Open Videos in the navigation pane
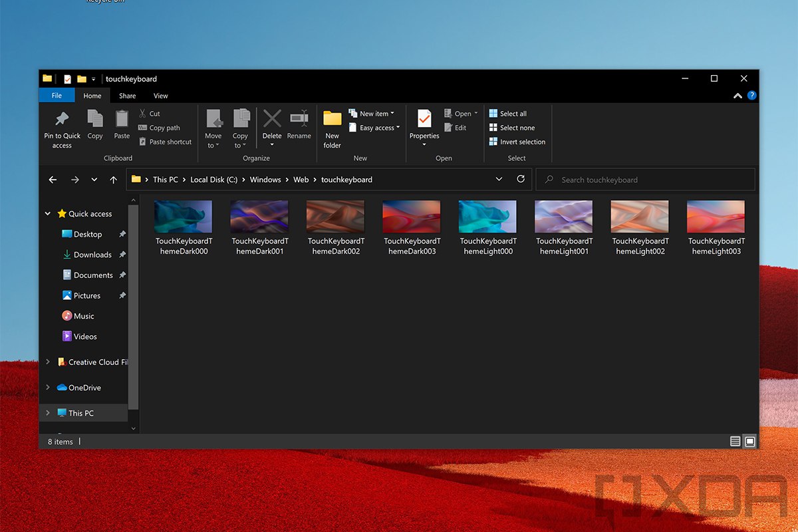The image size is (798, 532). pos(85,337)
